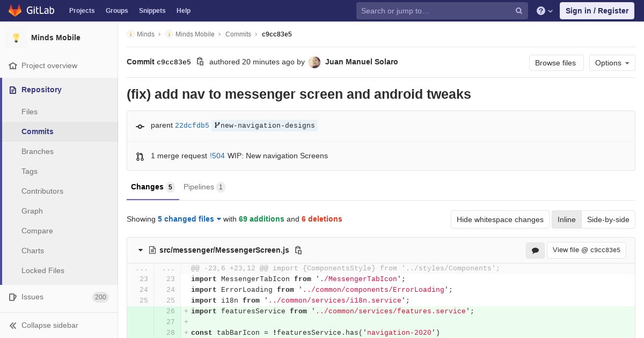Click Hide whitespace changes button
The image size is (644, 338).
500,219
